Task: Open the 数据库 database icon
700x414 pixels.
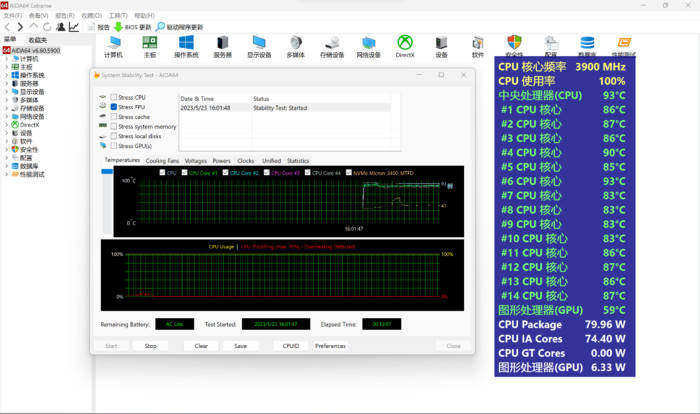Action: (587, 42)
